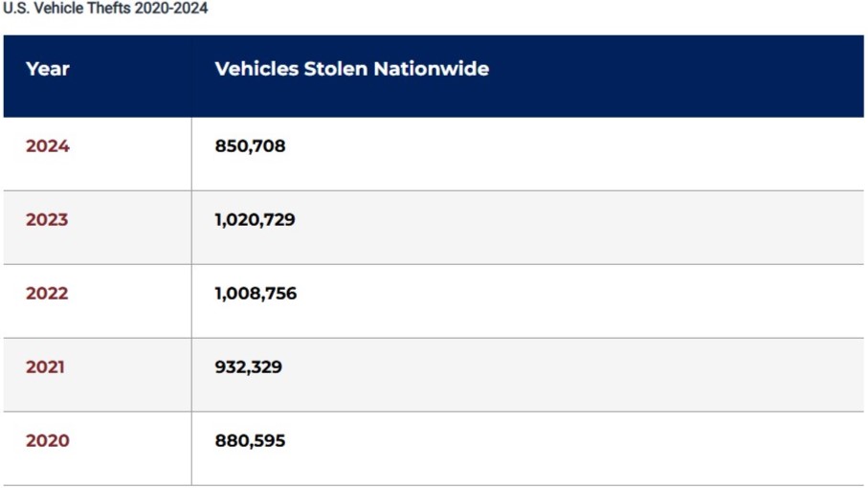
Task: Select the 932,329 table value
Action: 248,367
